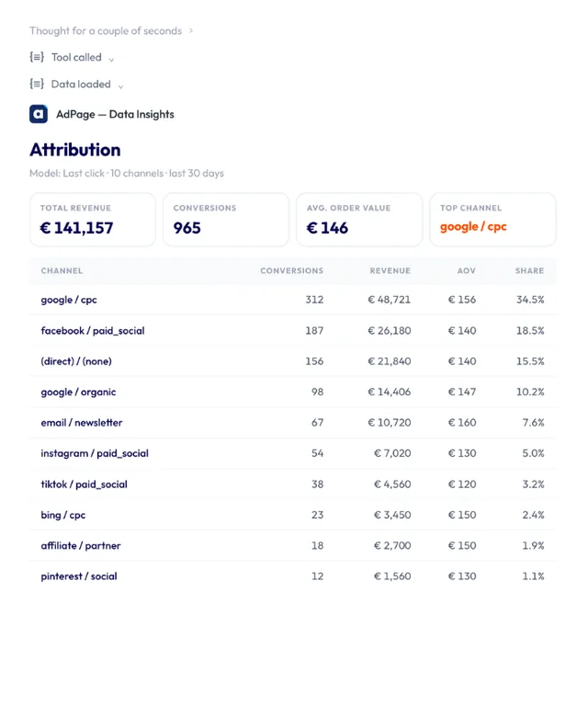588x717 pixels.
Task: Click the Data loaded label
Action: click(x=81, y=85)
